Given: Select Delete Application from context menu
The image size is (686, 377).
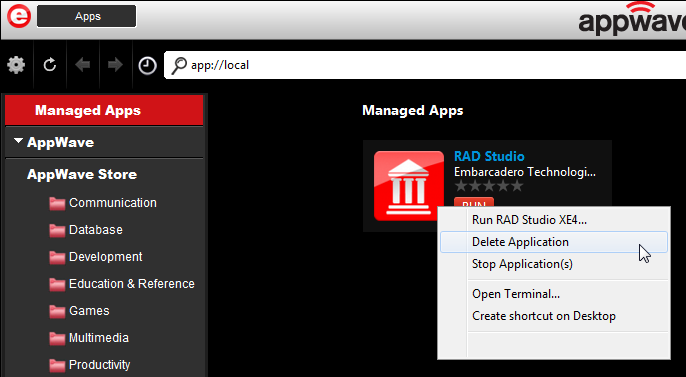Looking at the screenshot, I should (554, 242).
